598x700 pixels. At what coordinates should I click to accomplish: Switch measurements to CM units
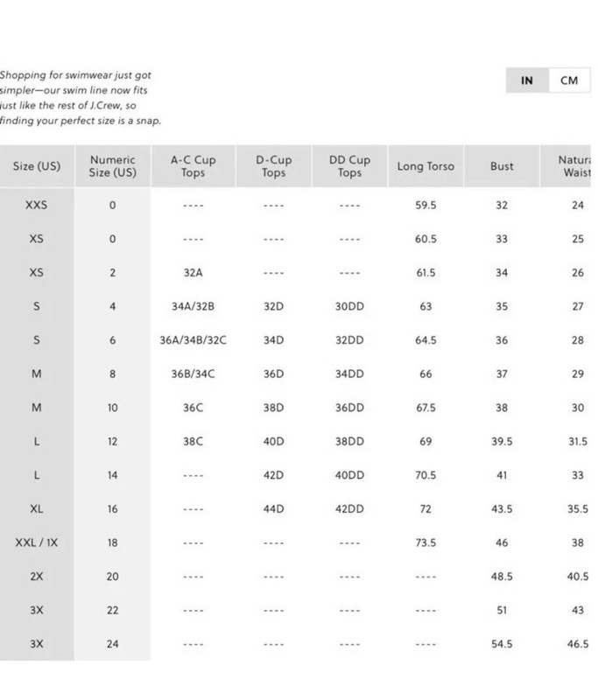point(569,80)
